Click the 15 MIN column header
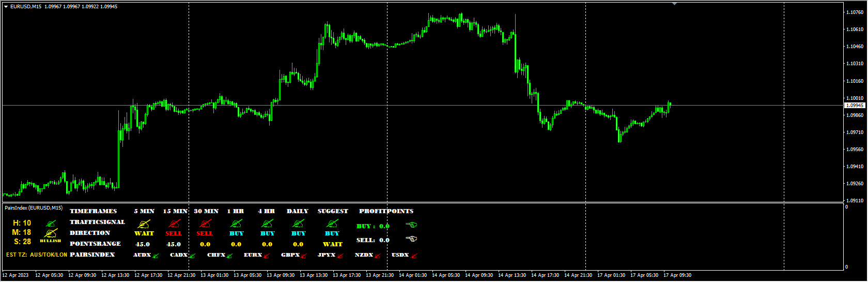 coord(175,211)
